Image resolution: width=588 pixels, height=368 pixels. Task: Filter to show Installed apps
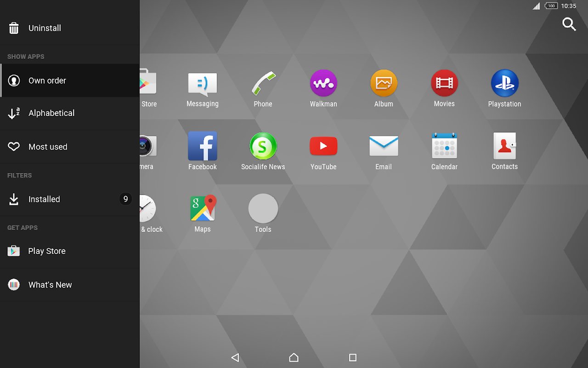[70, 199]
